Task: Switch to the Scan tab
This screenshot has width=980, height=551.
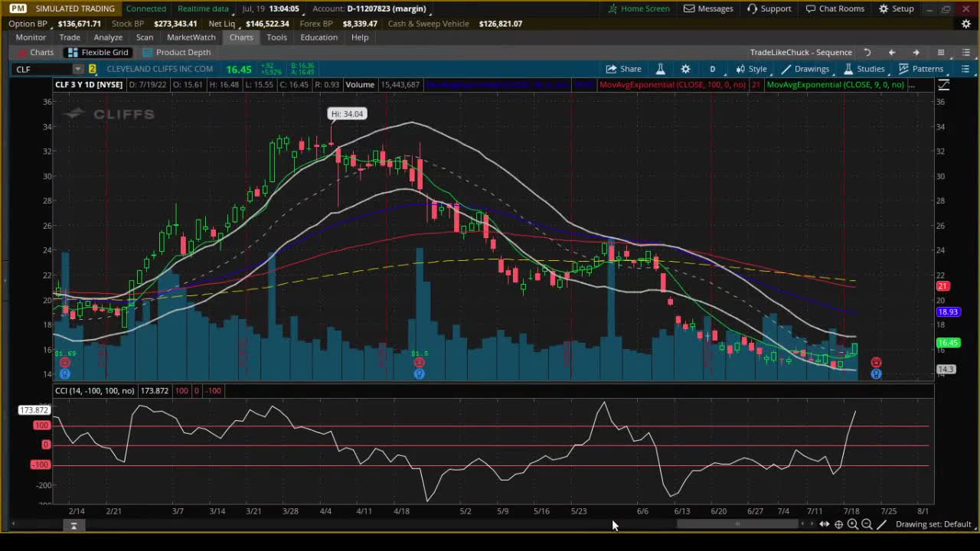Action: click(145, 37)
